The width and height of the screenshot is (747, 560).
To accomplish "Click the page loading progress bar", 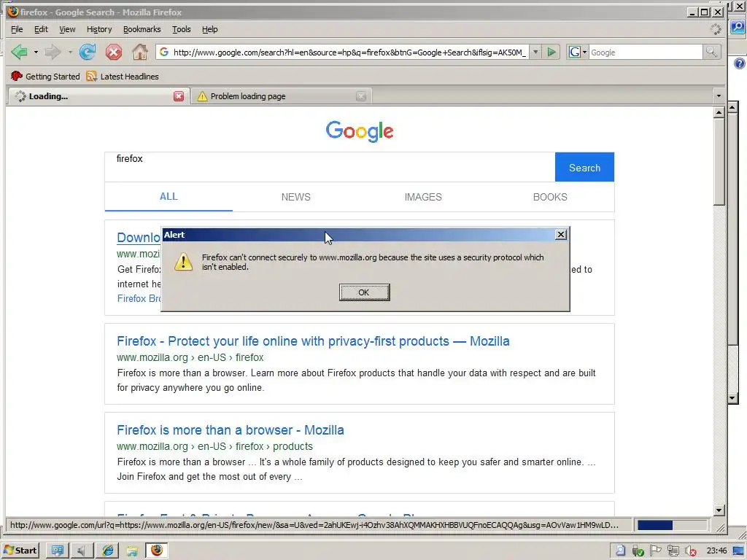I will pyautogui.click(x=672, y=525).
